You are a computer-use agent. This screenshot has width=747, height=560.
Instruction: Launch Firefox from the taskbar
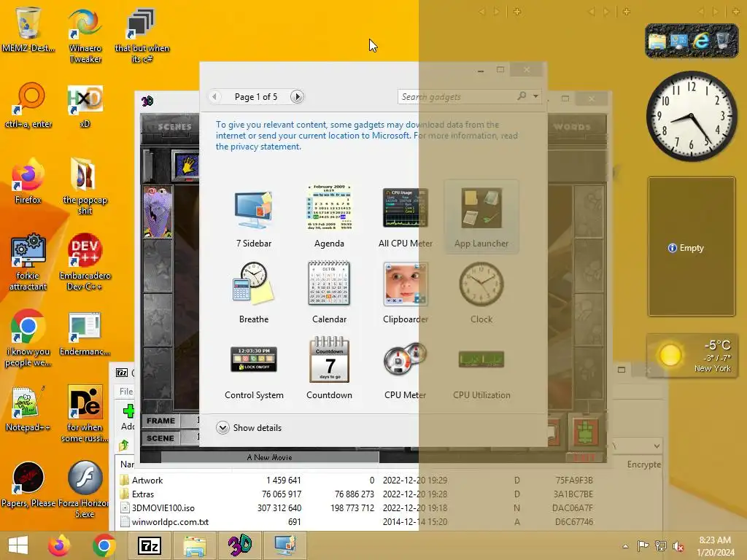click(x=59, y=545)
